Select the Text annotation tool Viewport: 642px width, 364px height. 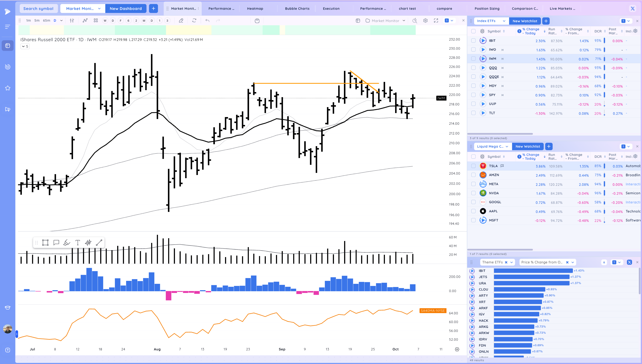78,242
